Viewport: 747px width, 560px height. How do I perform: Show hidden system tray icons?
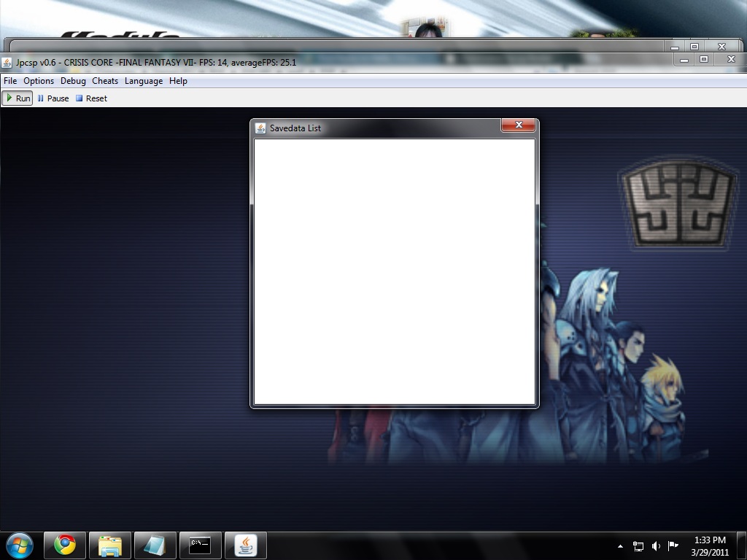[x=620, y=546]
